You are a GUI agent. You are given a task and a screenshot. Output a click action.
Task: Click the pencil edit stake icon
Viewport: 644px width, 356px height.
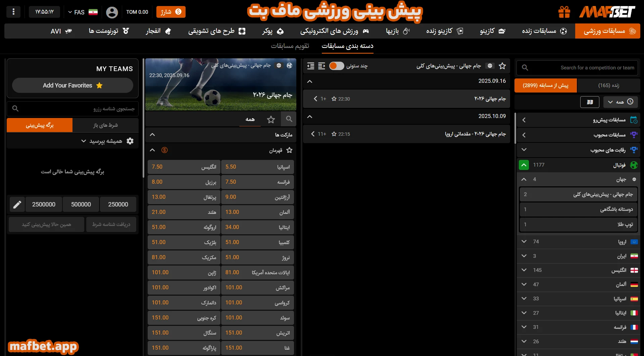point(17,204)
